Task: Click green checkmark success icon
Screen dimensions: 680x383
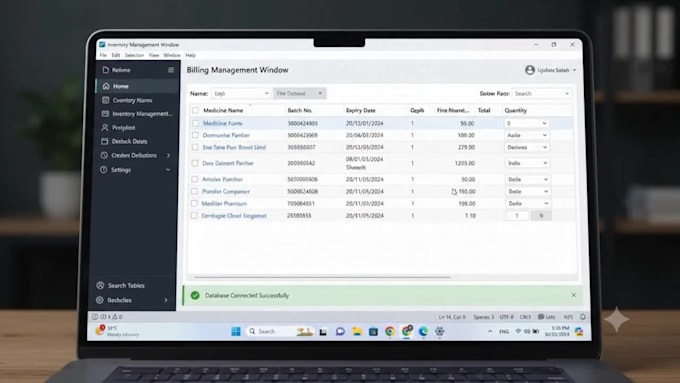Action: (x=195, y=295)
